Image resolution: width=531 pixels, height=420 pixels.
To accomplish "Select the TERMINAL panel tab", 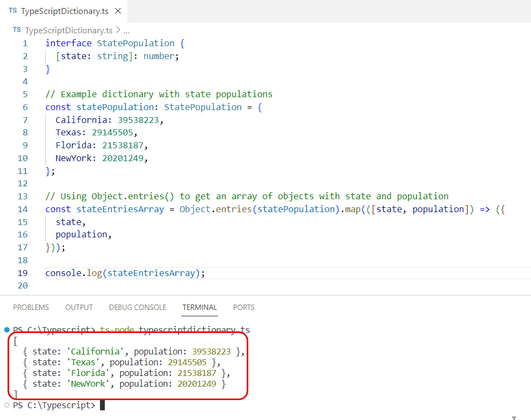I will coord(199,307).
